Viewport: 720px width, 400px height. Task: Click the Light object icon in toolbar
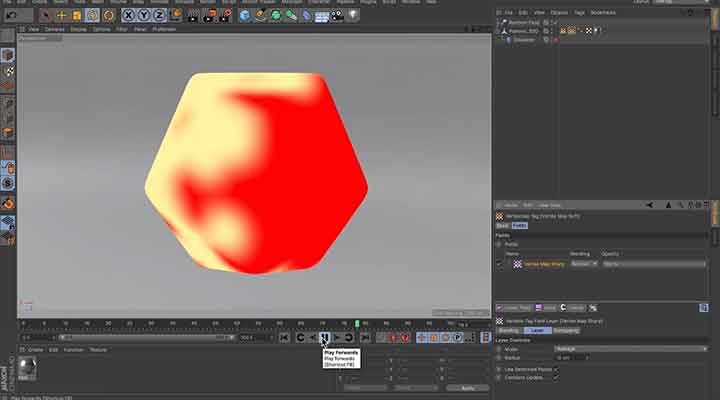(x=355, y=16)
